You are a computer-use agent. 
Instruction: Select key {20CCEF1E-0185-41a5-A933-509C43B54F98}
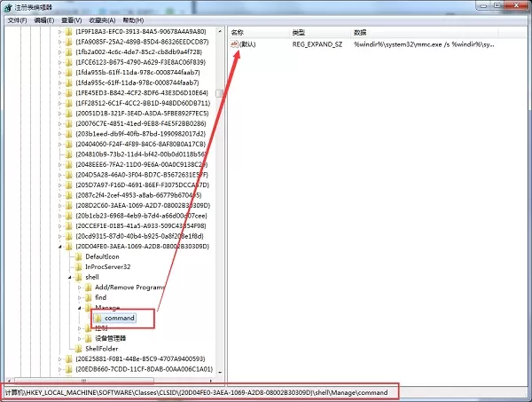(x=141, y=226)
